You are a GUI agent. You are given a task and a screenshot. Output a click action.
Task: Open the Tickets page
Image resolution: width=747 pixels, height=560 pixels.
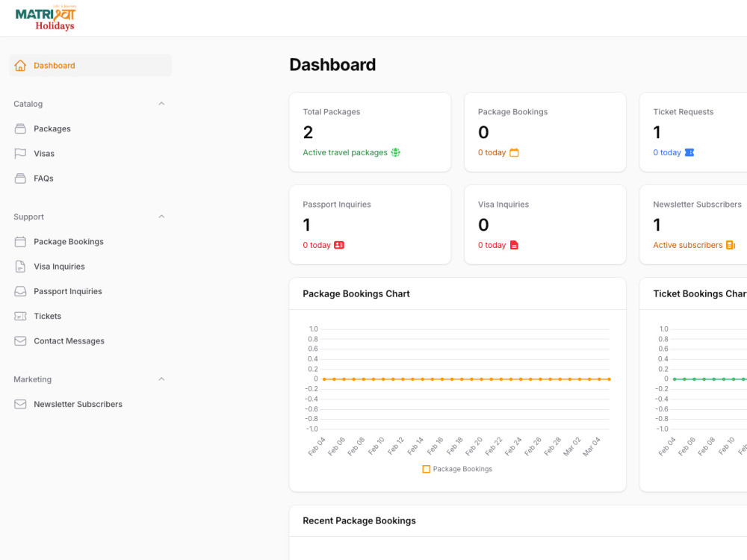point(90,316)
